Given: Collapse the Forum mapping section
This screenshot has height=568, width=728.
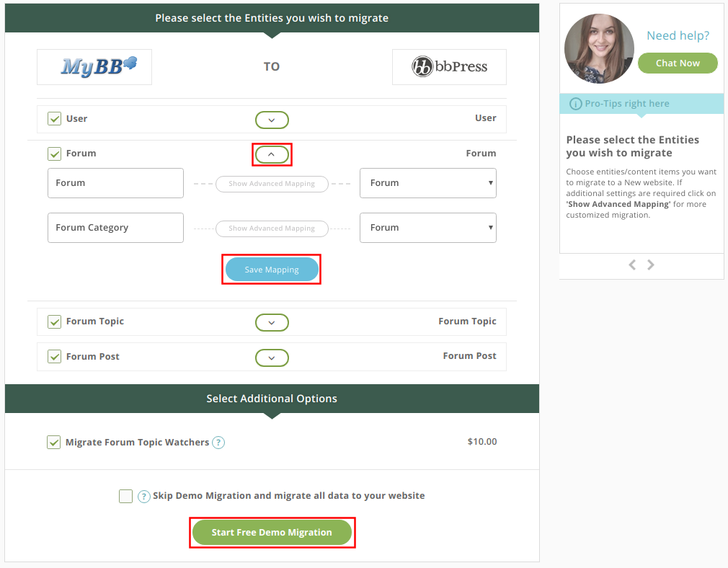Looking at the screenshot, I should point(272,154).
